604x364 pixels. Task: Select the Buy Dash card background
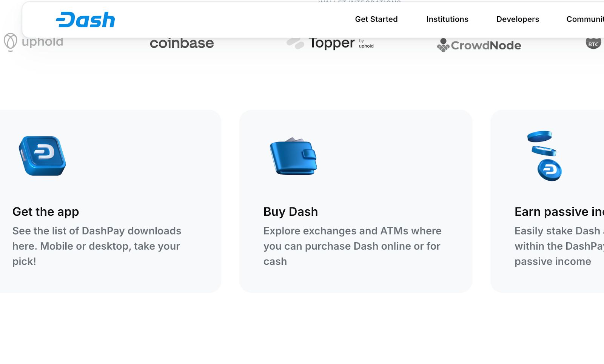click(356, 201)
